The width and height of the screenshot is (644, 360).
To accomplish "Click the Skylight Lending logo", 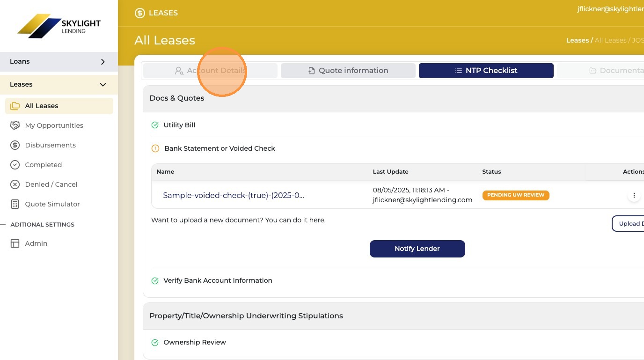I will 59,26.
